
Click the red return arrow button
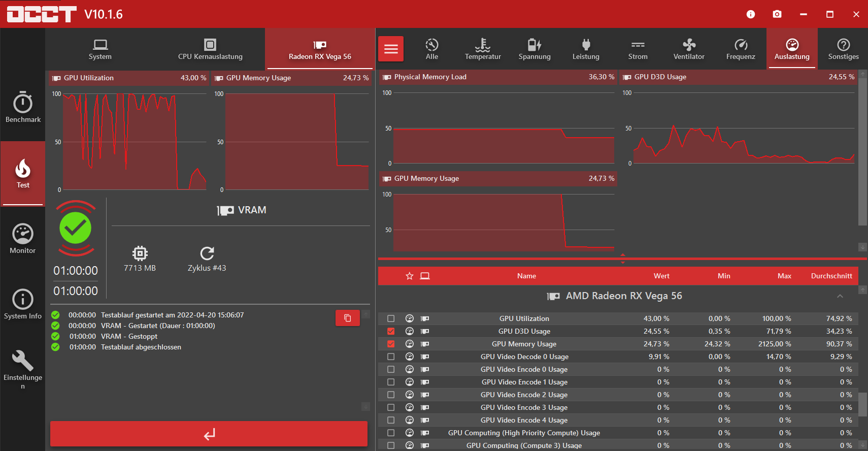coord(209,434)
